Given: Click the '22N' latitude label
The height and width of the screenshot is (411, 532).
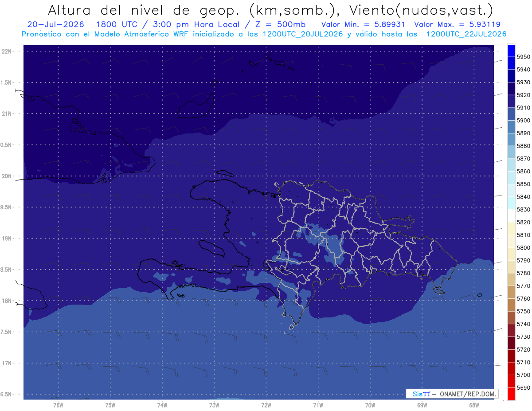Looking at the screenshot, I should 8,51.
